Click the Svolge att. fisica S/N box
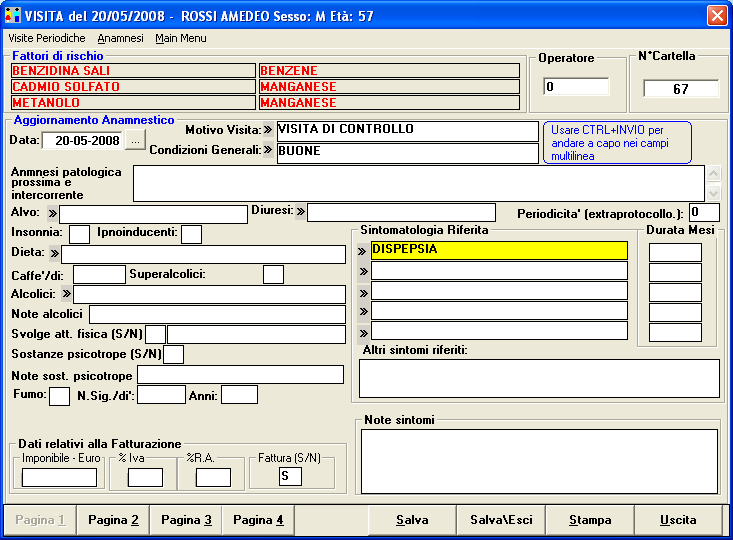Image resolution: width=733 pixels, height=540 pixels. click(x=155, y=335)
